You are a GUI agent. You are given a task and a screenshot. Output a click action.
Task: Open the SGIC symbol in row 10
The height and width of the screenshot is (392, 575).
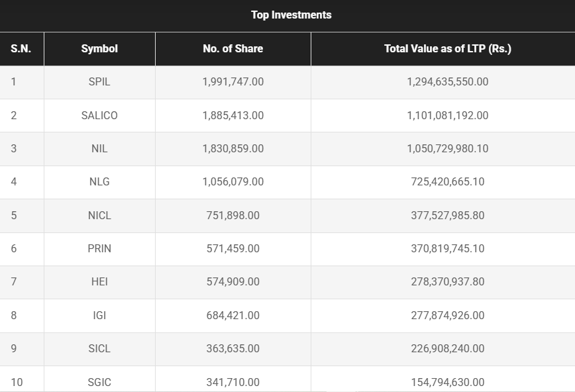[99, 382]
